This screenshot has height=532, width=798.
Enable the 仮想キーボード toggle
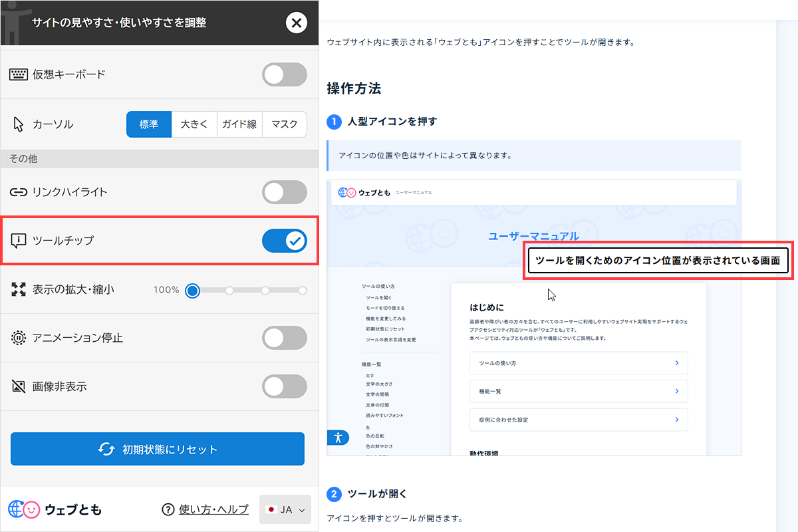tap(285, 74)
